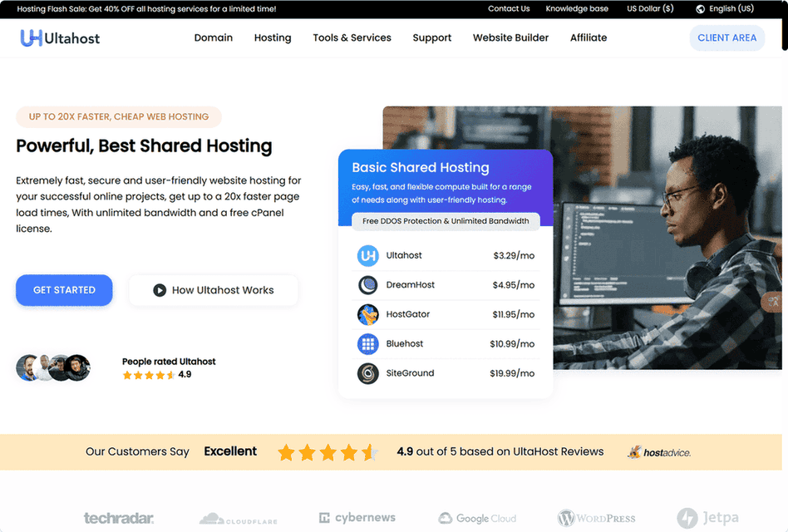Click the hostadvice logo in the reviews banner
This screenshot has height=532, width=788.
click(658, 451)
